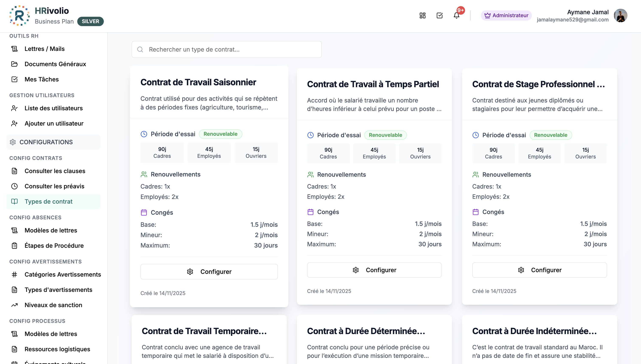Open the tasks checkmark icon in header
The width and height of the screenshot is (641, 364).
click(439, 15)
